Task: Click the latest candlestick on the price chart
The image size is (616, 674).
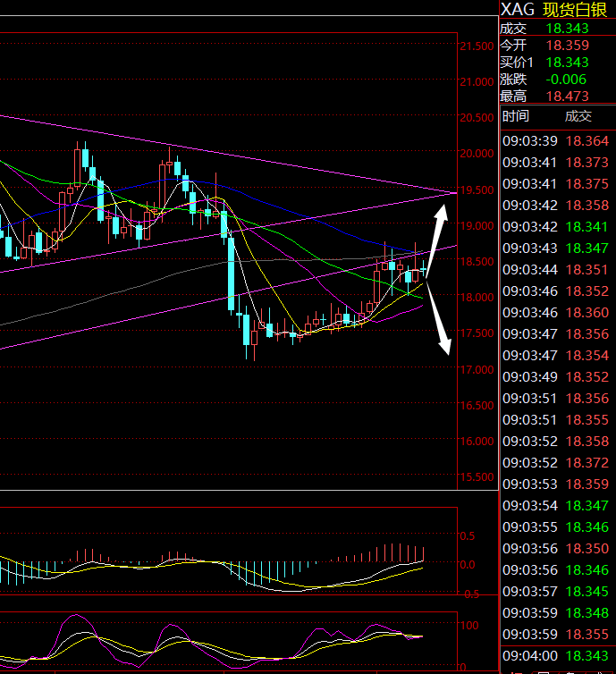Action: [x=424, y=269]
